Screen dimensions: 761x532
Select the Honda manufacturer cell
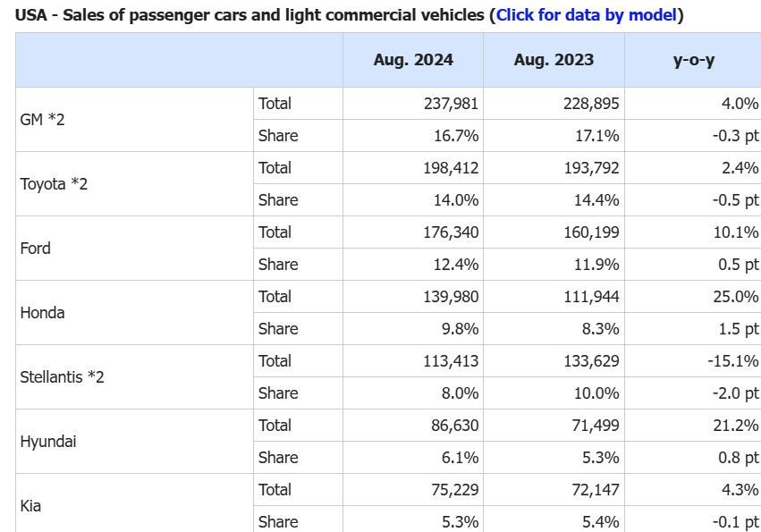(42, 312)
